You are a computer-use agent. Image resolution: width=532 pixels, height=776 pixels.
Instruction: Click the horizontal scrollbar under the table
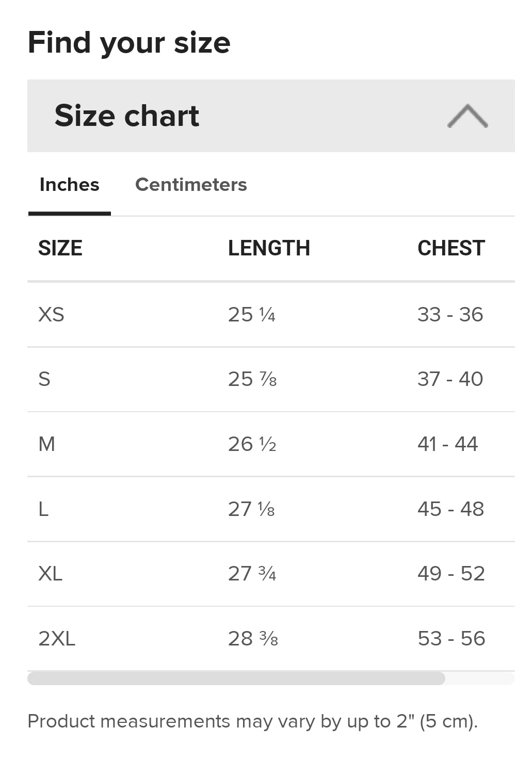pyautogui.click(x=236, y=678)
